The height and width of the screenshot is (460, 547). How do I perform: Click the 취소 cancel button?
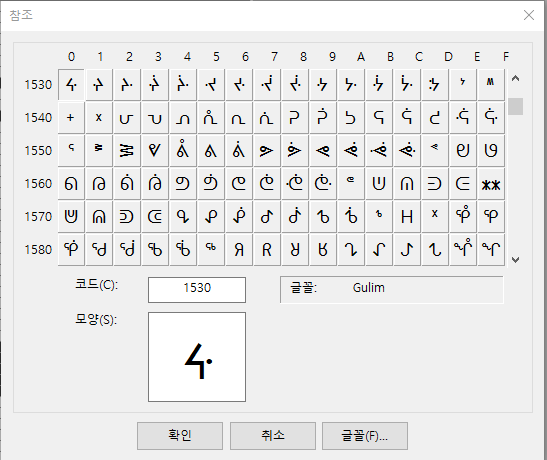pyautogui.click(x=273, y=436)
